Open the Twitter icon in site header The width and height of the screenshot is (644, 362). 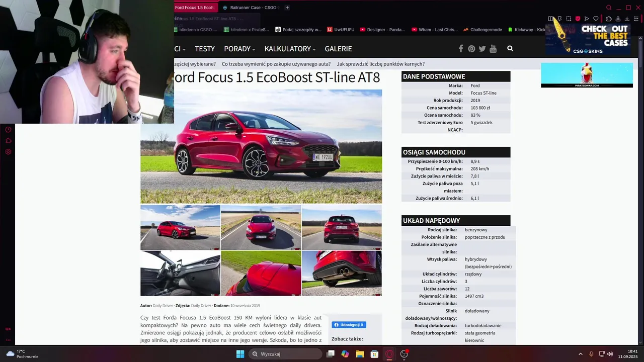482,49
